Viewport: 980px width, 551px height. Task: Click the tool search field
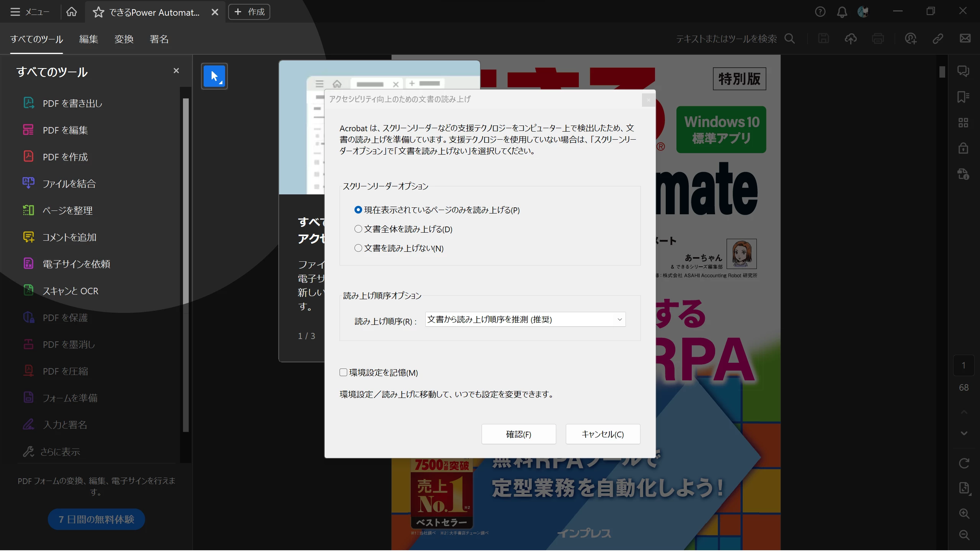[x=726, y=39]
